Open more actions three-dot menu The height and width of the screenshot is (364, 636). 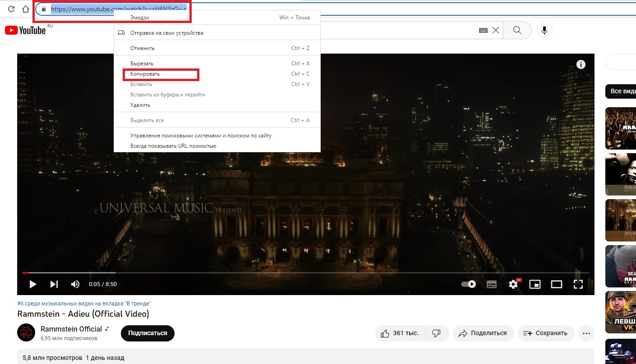[586, 333]
